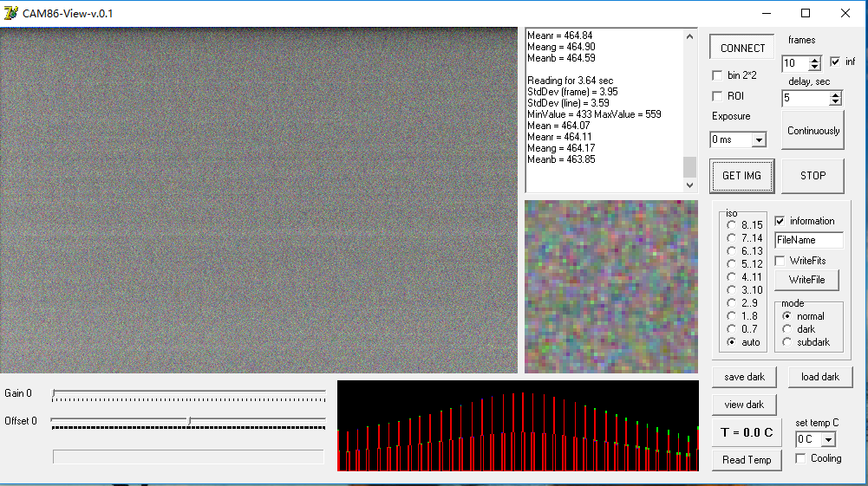This screenshot has width=868, height=486.
Task: Click the CONNECT button
Action: tap(742, 48)
